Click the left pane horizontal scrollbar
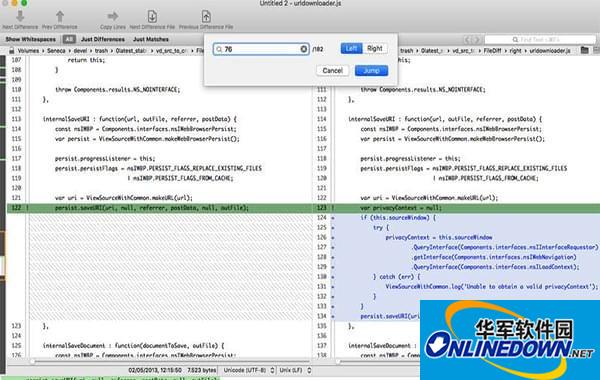Screen dimensions: 600x380 click(170, 361)
